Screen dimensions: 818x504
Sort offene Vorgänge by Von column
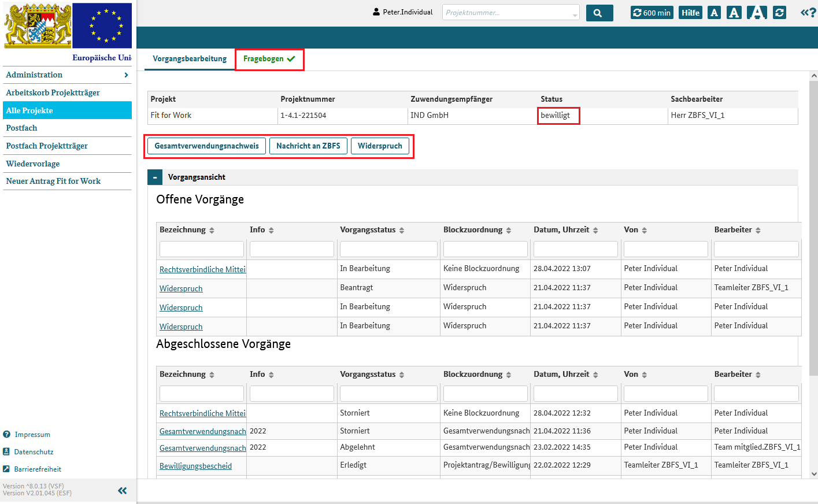pos(645,230)
